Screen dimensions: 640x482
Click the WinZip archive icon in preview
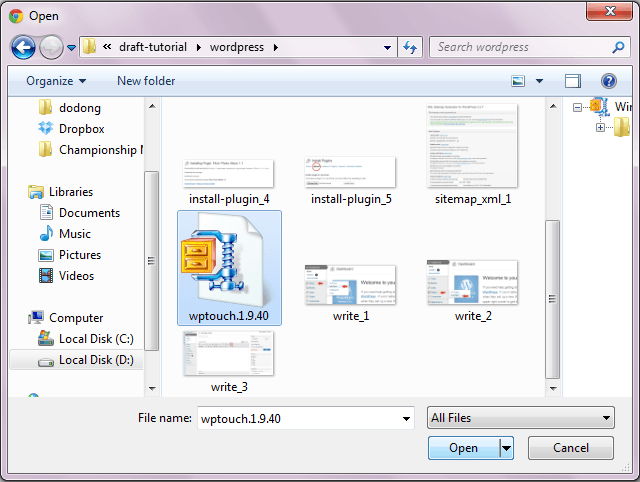tap(599, 107)
